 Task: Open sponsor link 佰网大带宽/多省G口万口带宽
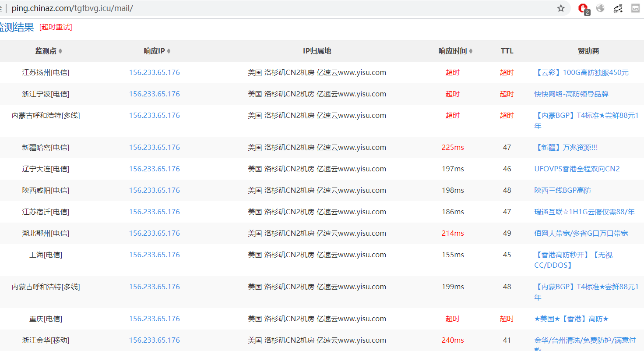(581, 234)
